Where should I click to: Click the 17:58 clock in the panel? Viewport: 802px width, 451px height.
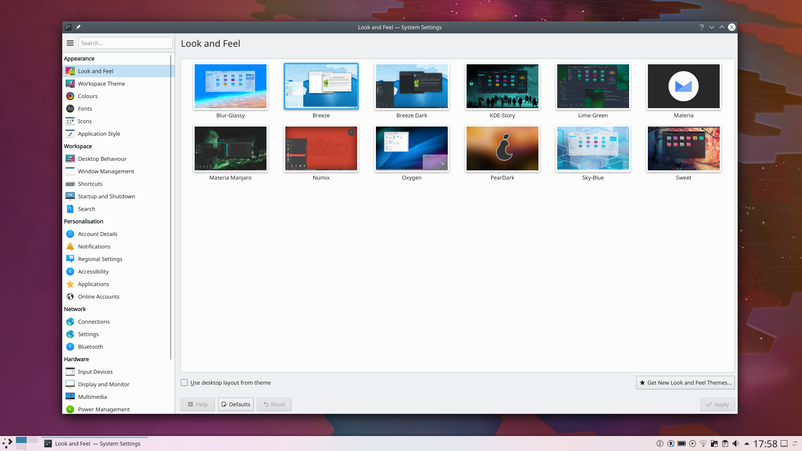point(765,443)
